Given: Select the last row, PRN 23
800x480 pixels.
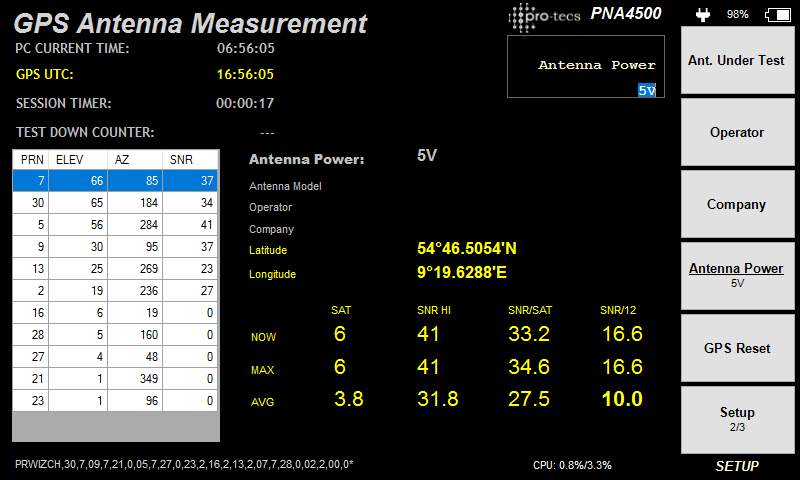Looking at the screenshot, I should (115, 401).
